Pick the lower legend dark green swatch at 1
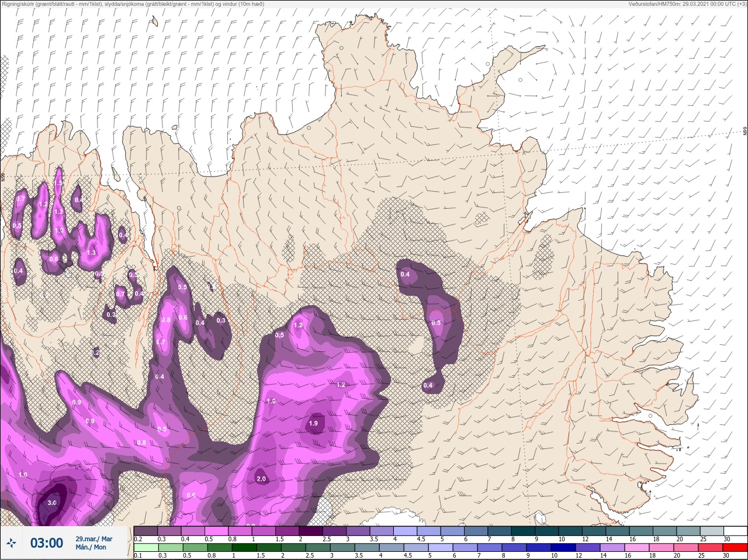Image resolution: width=748 pixels, height=560 pixels. [244, 548]
